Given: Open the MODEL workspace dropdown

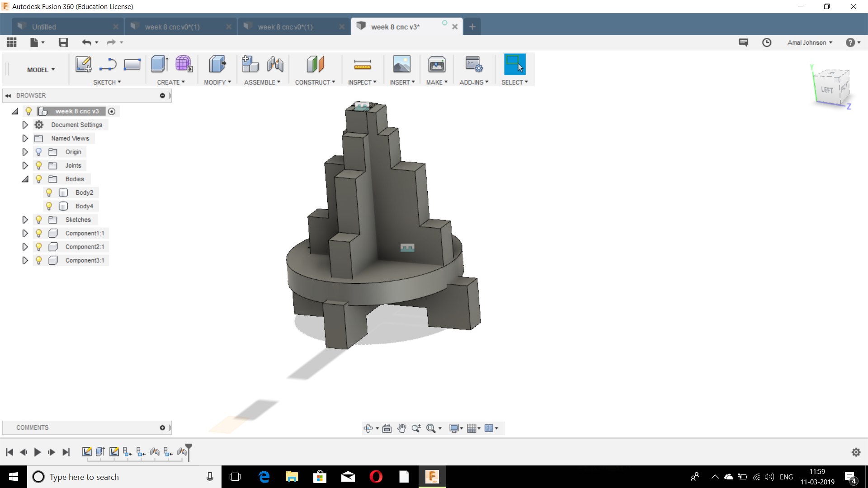Looking at the screenshot, I should [x=41, y=70].
